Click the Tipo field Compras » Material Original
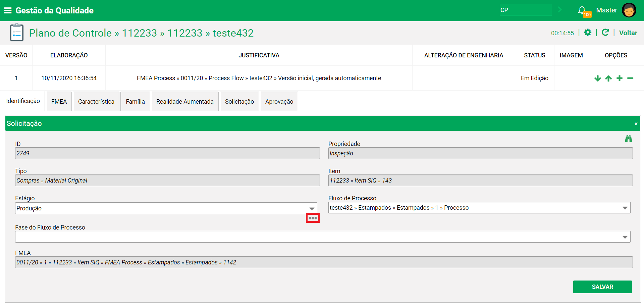 coord(167,181)
